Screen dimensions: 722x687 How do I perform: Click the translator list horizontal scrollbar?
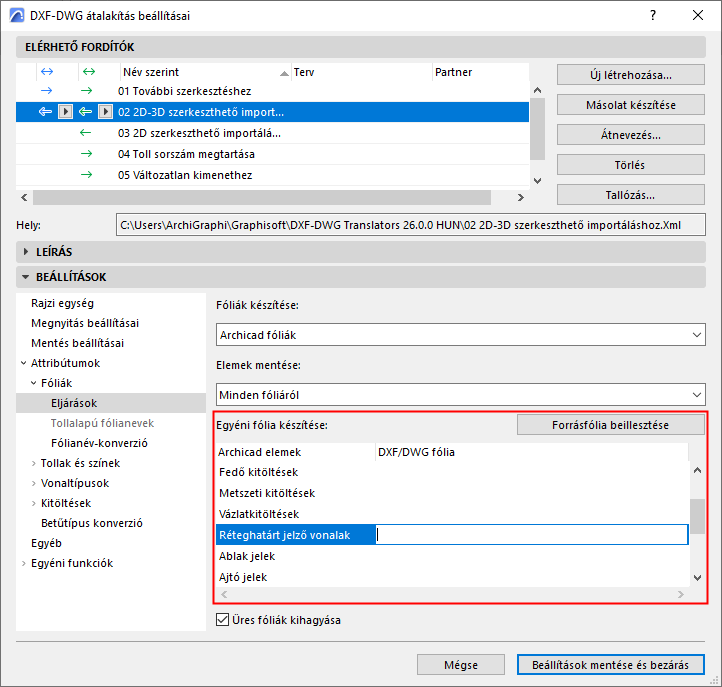click(262, 197)
